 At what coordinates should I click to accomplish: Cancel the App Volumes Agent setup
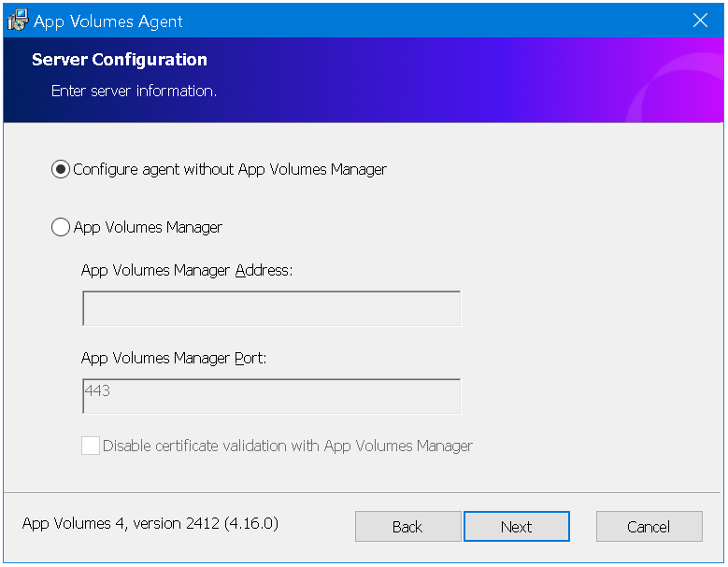point(649,527)
